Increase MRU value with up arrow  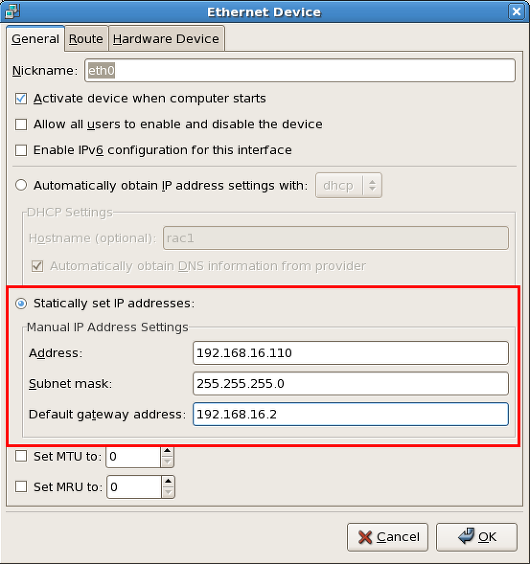tap(168, 481)
